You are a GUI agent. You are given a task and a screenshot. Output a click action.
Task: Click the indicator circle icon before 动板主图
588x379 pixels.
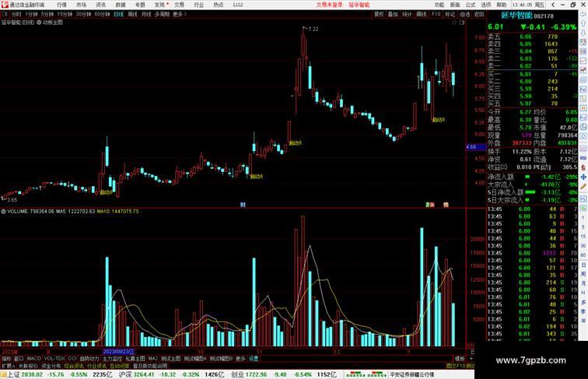(39, 23)
